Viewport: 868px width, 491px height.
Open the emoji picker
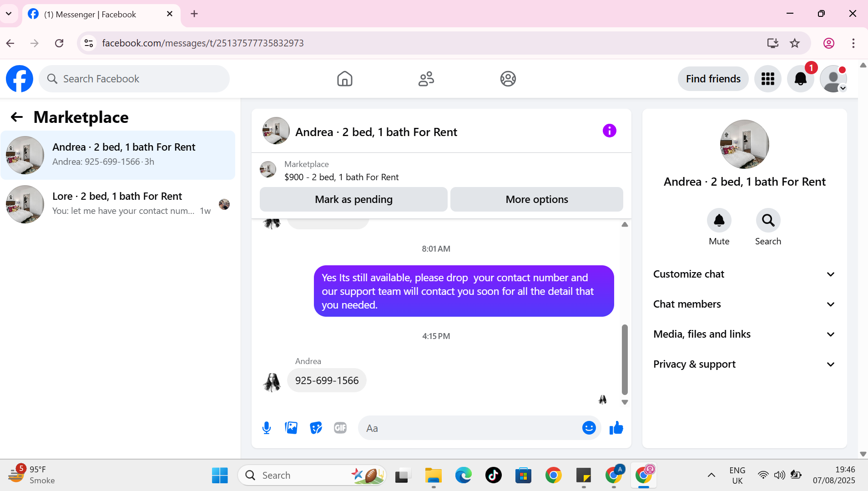(589, 428)
